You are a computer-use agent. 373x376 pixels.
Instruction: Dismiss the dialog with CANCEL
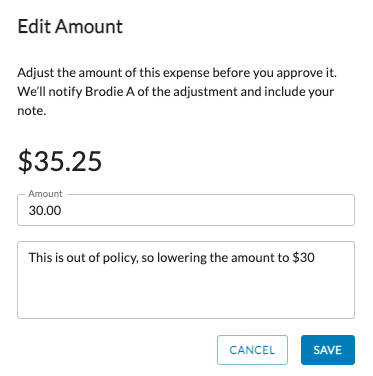(x=252, y=350)
